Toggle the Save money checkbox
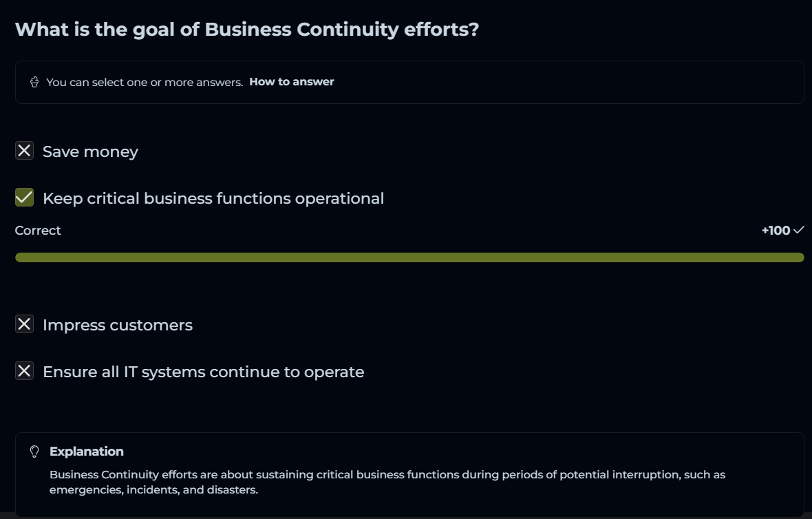 pyautogui.click(x=24, y=151)
